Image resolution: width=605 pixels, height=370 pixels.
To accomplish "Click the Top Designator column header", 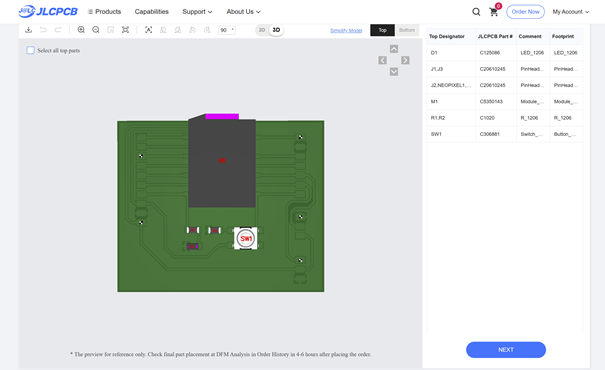I will 447,36.
